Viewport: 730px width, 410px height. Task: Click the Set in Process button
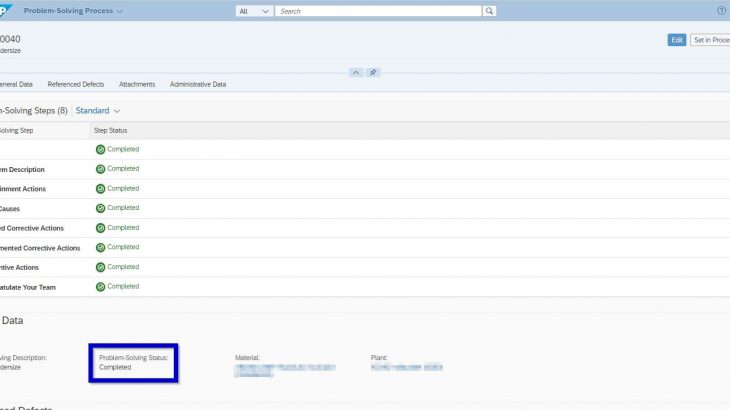click(x=710, y=40)
